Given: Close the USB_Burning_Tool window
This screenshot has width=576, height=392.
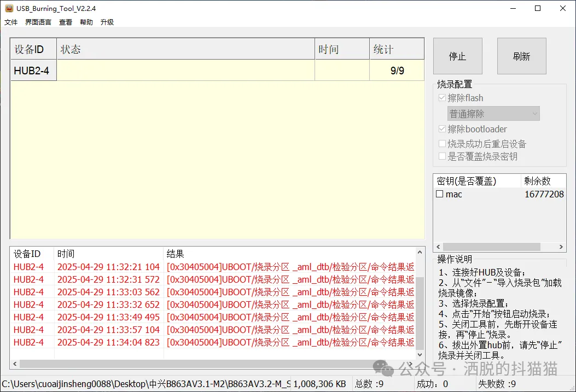Looking at the screenshot, I should click(x=563, y=8).
